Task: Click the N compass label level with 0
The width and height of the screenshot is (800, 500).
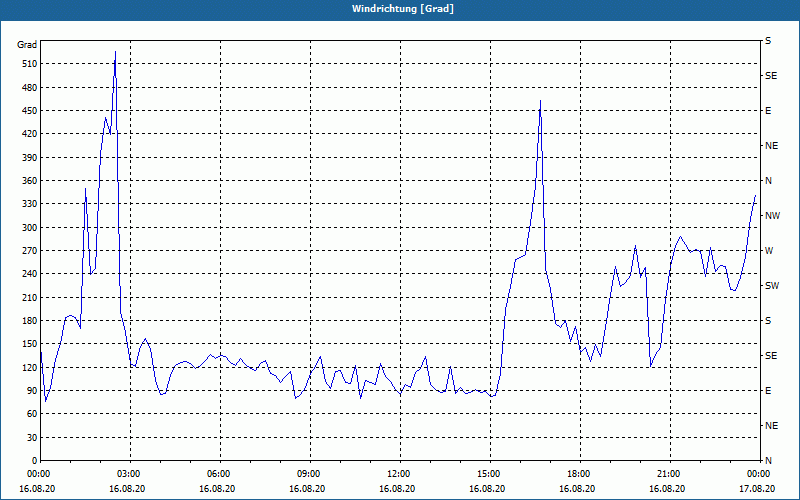Action: (x=768, y=461)
